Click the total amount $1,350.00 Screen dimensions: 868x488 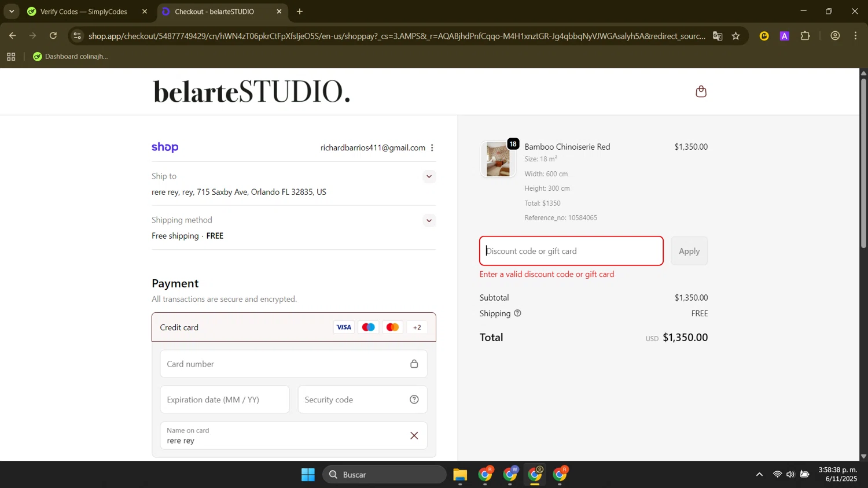[685, 338]
